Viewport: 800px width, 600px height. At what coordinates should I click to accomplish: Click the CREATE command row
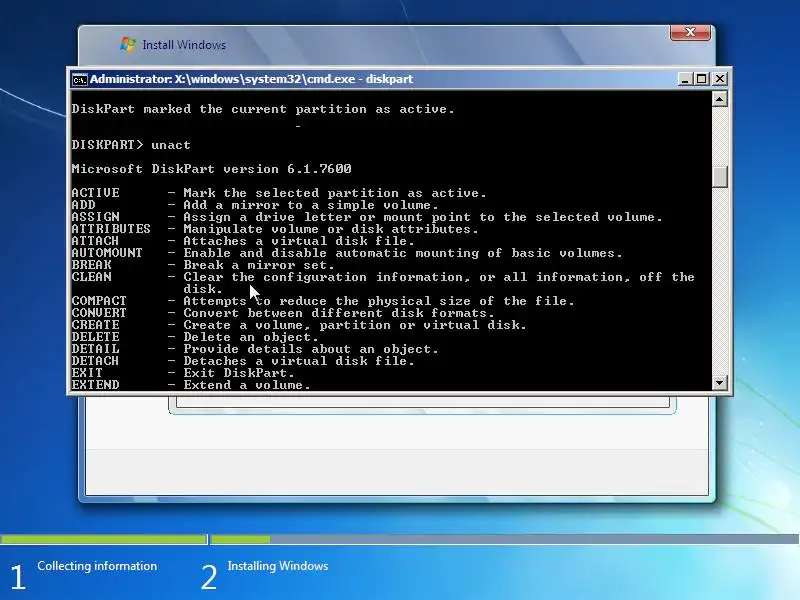point(299,325)
